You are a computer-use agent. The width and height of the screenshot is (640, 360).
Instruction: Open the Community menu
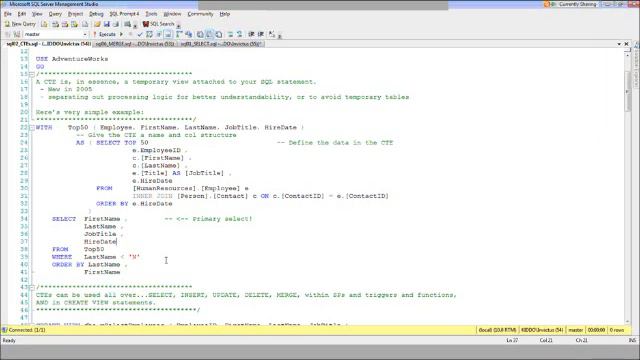tap(200, 14)
